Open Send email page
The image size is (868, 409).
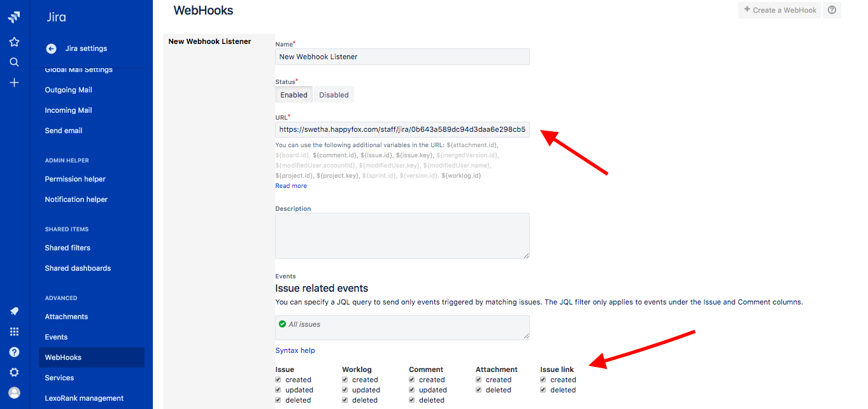[64, 131]
